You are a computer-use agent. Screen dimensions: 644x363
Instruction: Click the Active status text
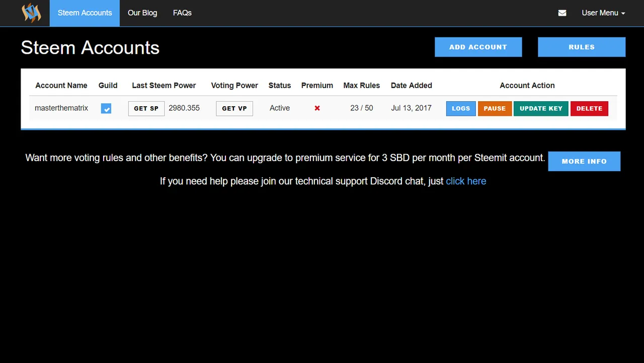[x=280, y=108]
